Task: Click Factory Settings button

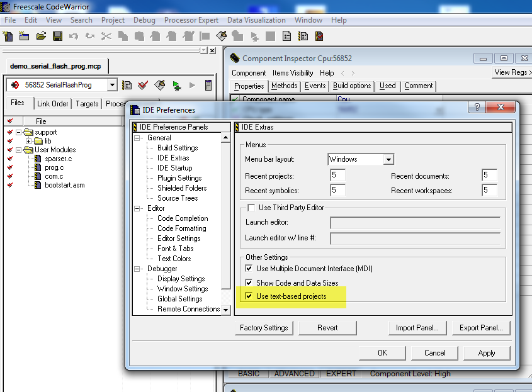Action: point(264,328)
